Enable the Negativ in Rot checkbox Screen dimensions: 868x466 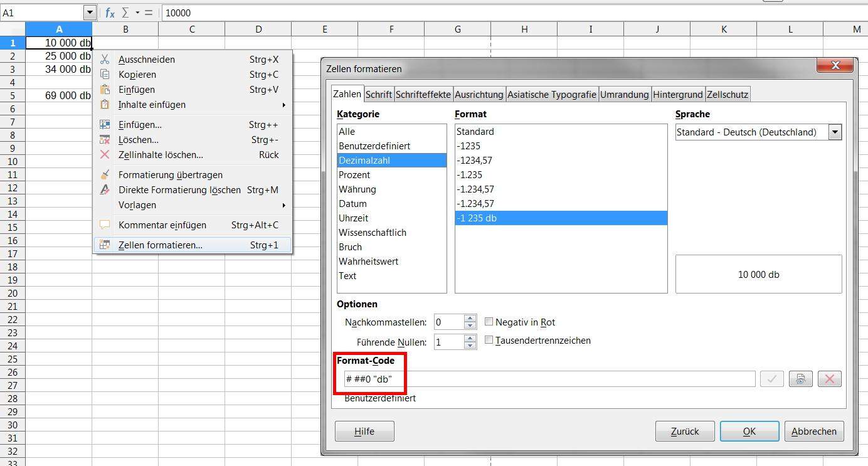pos(489,322)
